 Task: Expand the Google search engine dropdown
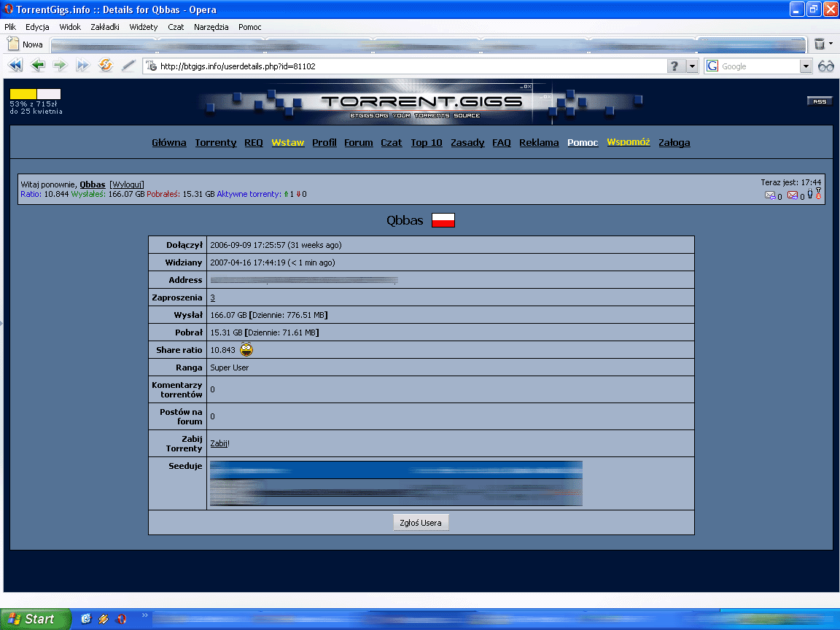point(806,66)
